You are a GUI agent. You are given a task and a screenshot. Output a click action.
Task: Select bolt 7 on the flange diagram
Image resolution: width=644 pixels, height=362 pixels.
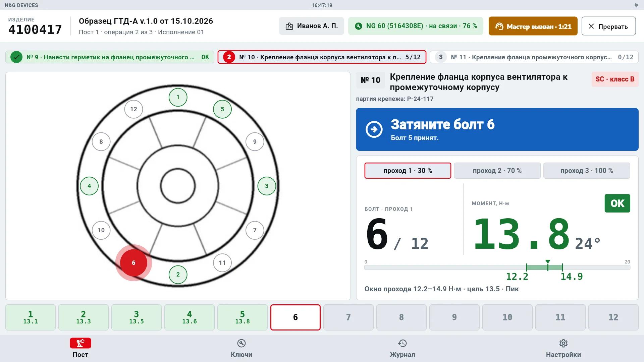(x=255, y=230)
